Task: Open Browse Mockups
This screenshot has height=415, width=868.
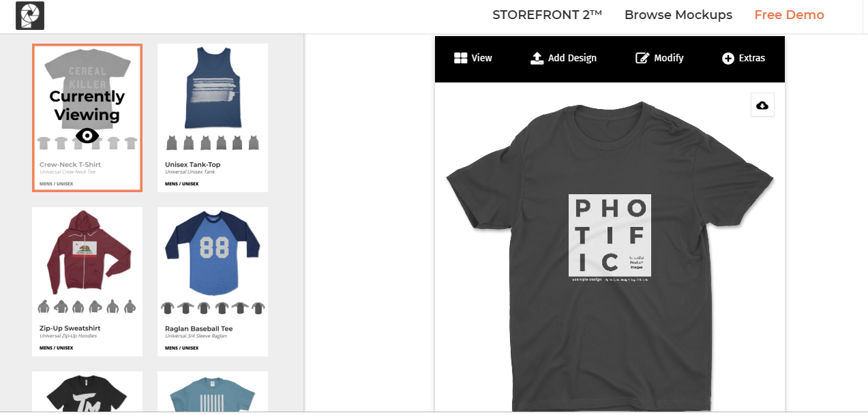Action: point(678,14)
